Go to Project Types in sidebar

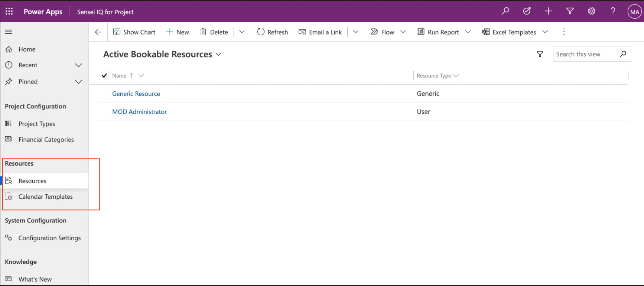point(37,124)
